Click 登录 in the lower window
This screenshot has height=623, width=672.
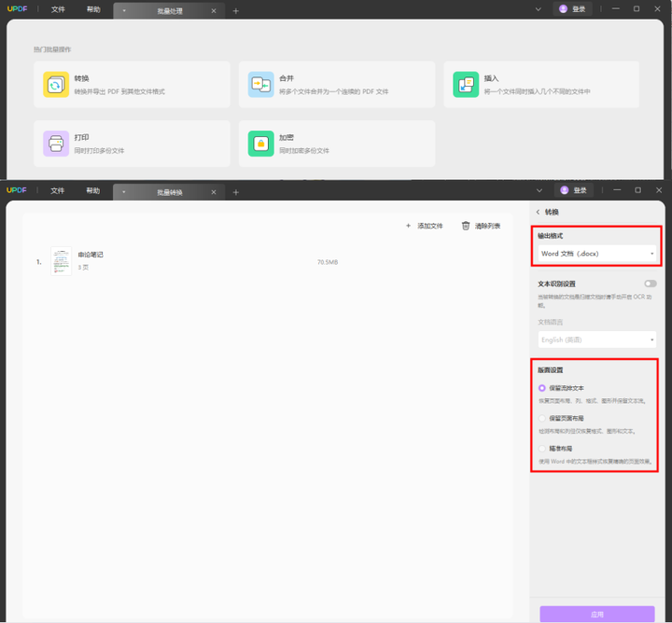pyautogui.click(x=580, y=190)
